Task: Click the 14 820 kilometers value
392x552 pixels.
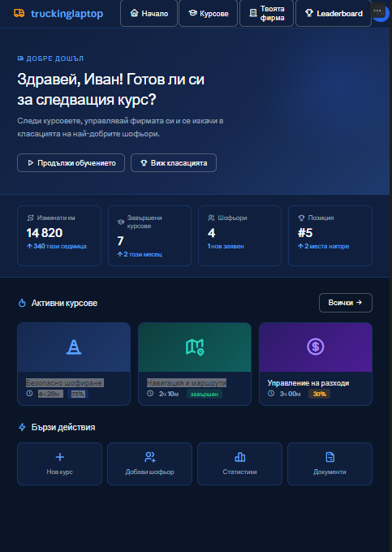Action: 45,233
